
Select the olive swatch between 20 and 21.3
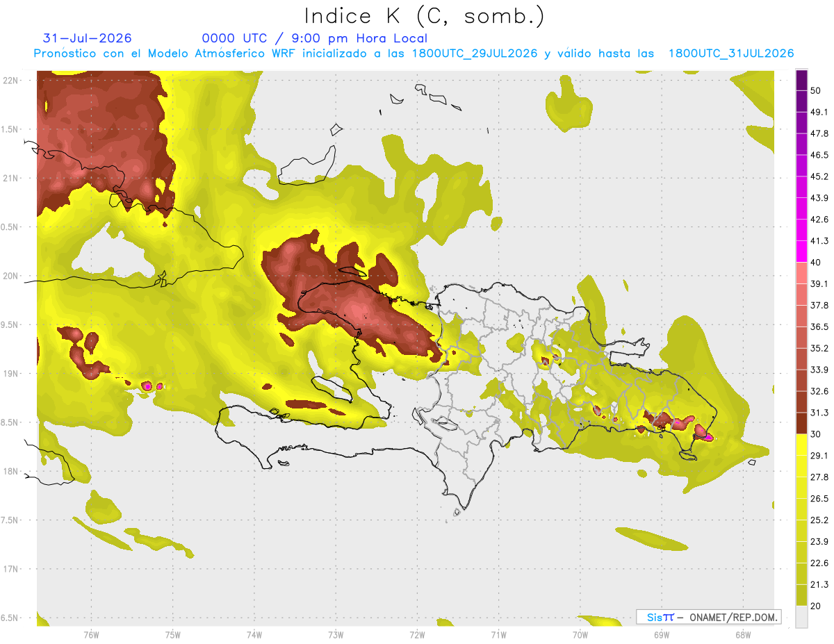(x=801, y=595)
